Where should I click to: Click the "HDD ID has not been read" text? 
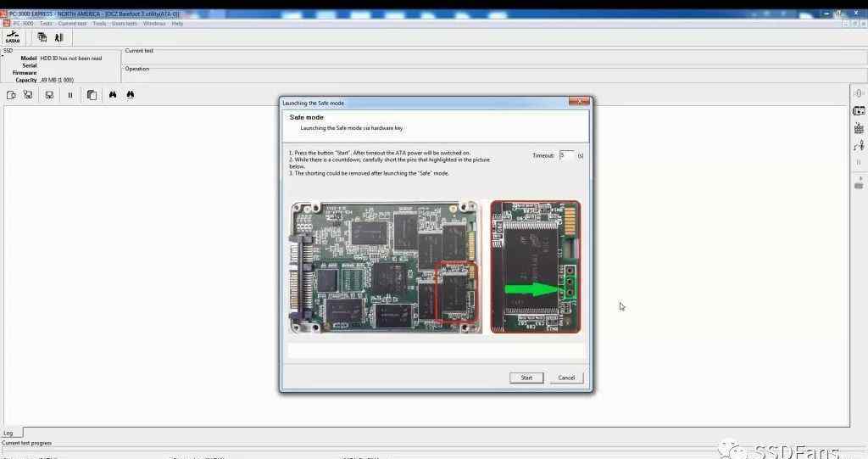coord(71,59)
